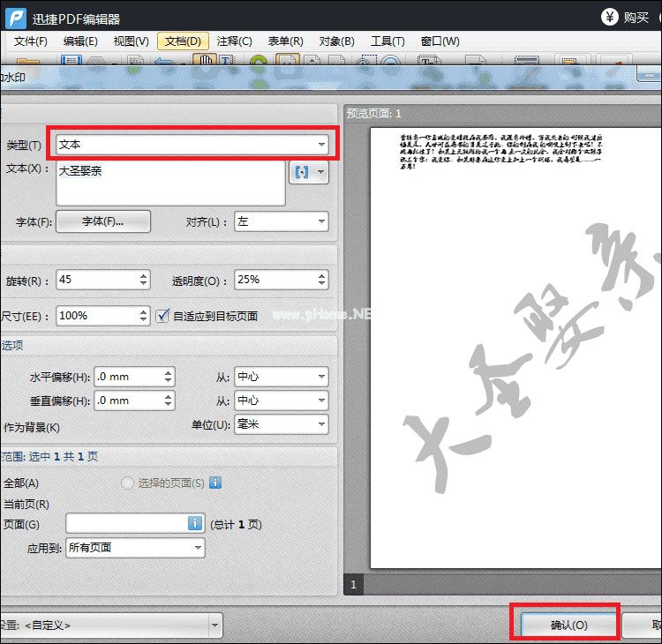Select the 选择的页面 radio button
This screenshot has height=644, width=662.
pos(128,483)
